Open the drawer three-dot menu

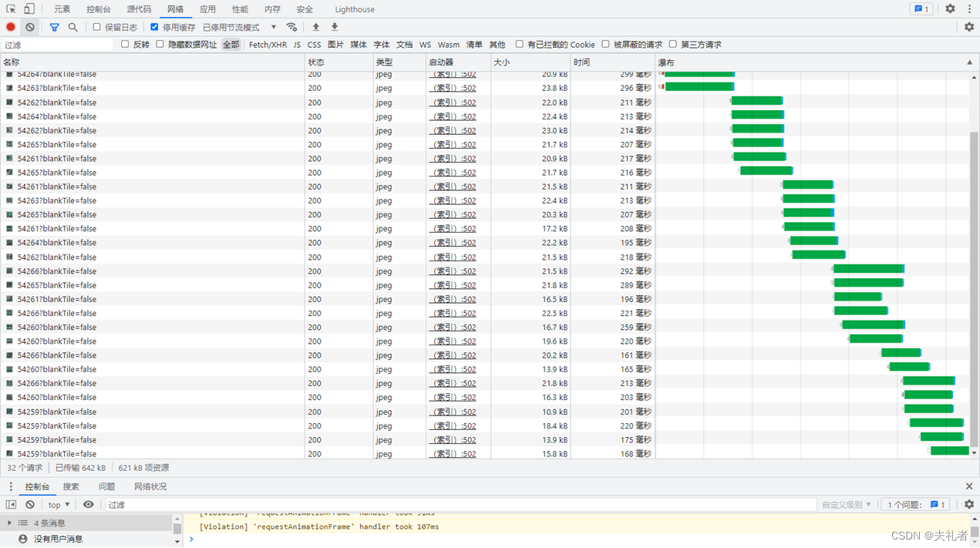[11, 486]
